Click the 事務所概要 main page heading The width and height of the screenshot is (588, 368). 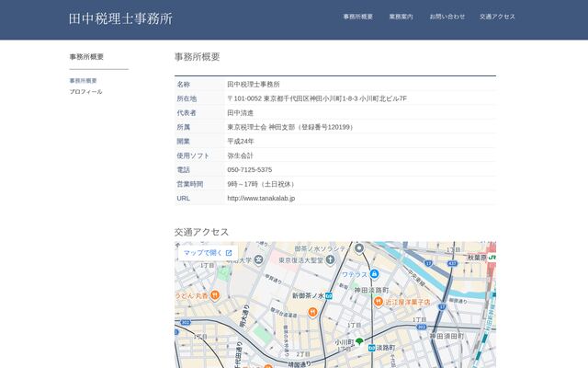tap(197, 57)
